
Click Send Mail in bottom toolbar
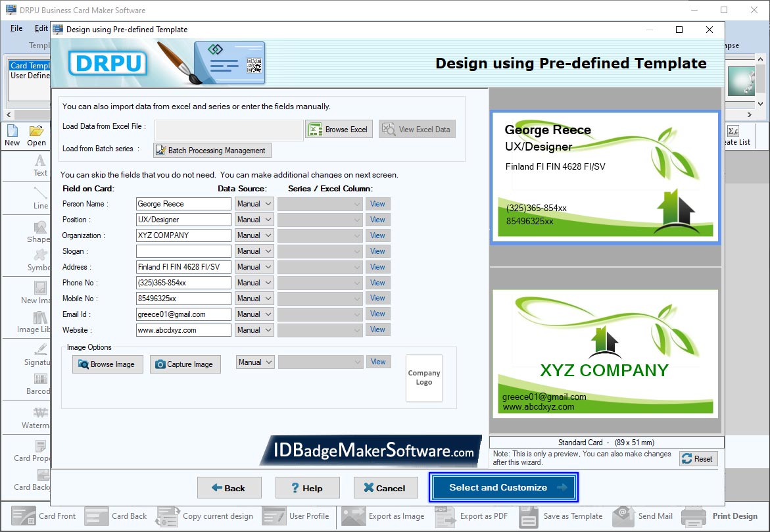624,516
